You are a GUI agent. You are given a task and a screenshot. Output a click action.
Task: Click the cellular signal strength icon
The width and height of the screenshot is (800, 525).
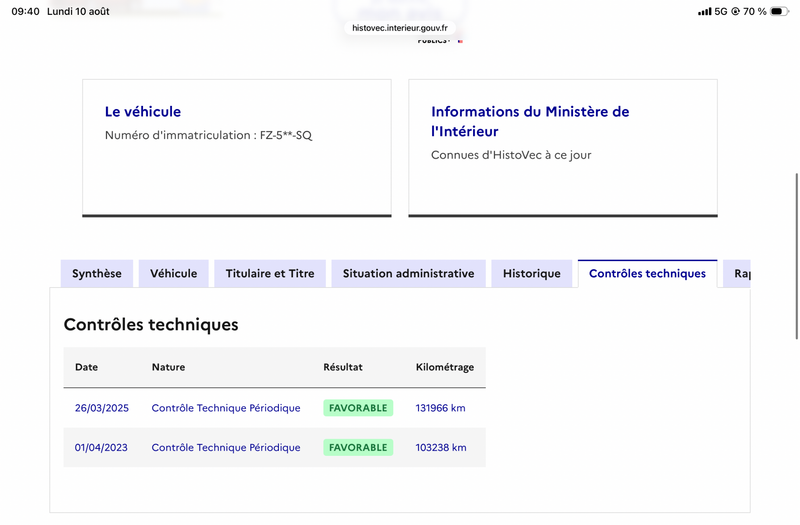[705, 11]
